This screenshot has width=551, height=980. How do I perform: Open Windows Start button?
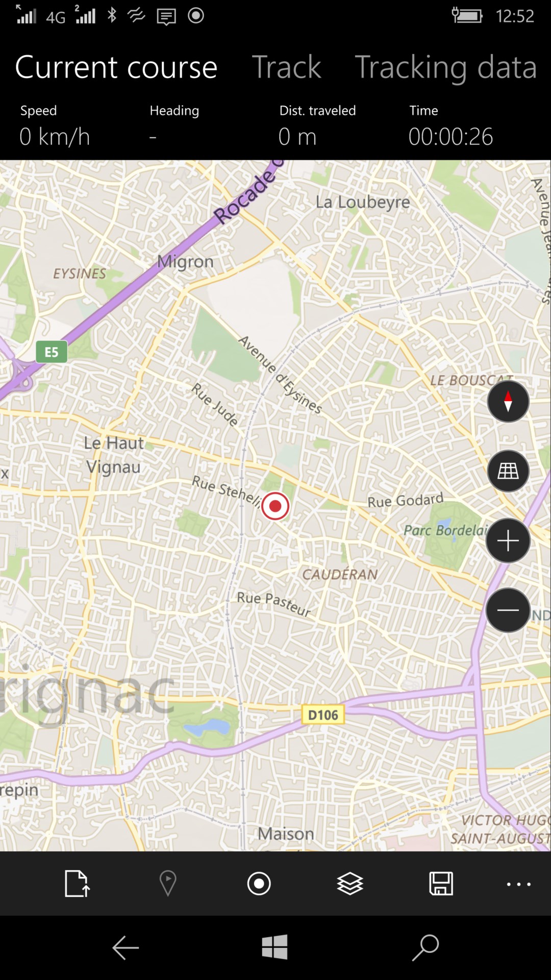(274, 947)
